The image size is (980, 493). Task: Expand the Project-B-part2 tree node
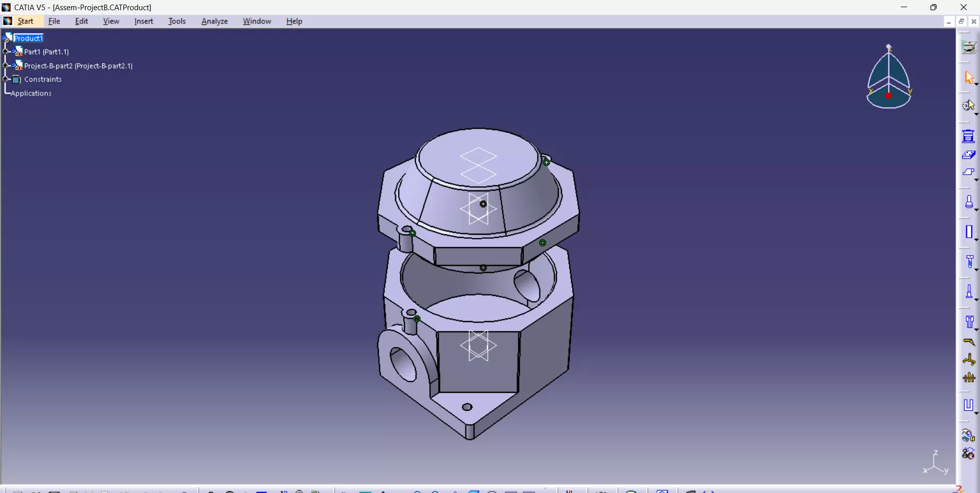click(6, 66)
